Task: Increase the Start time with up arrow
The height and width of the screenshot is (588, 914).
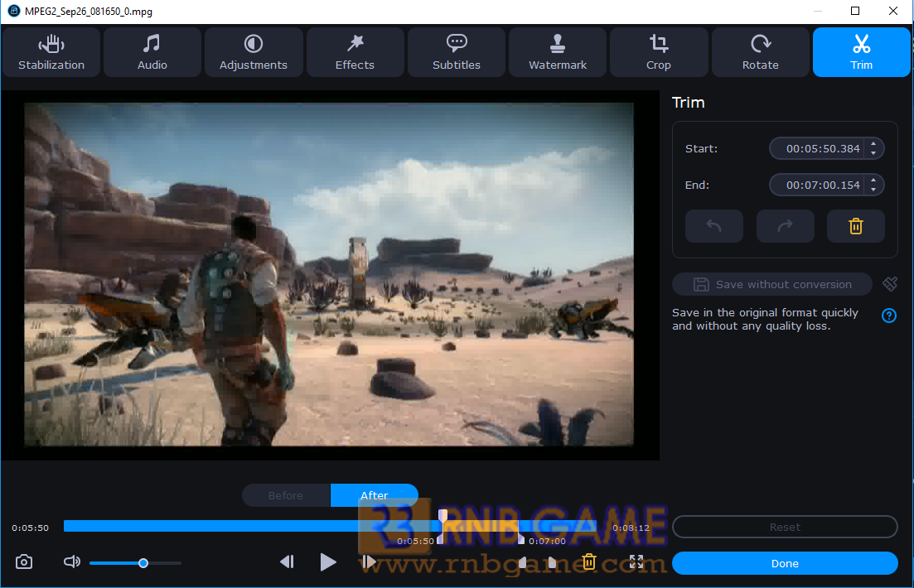Action: (873, 144)
